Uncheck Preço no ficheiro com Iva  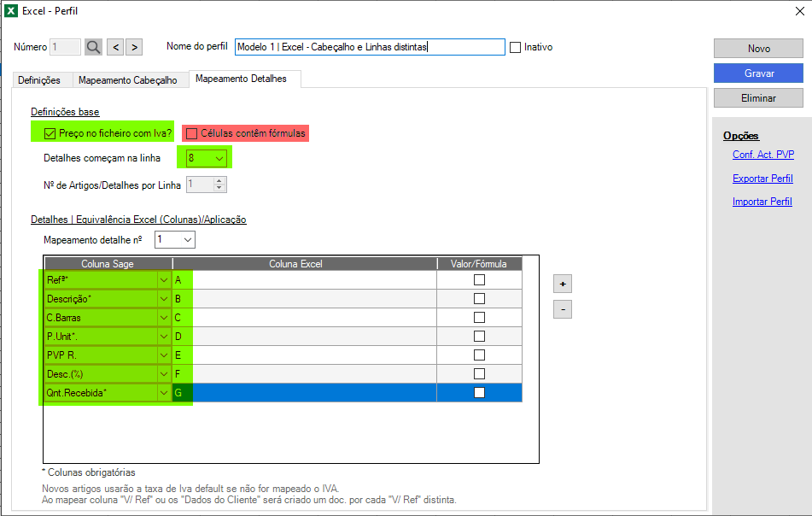tap(50, 133)
